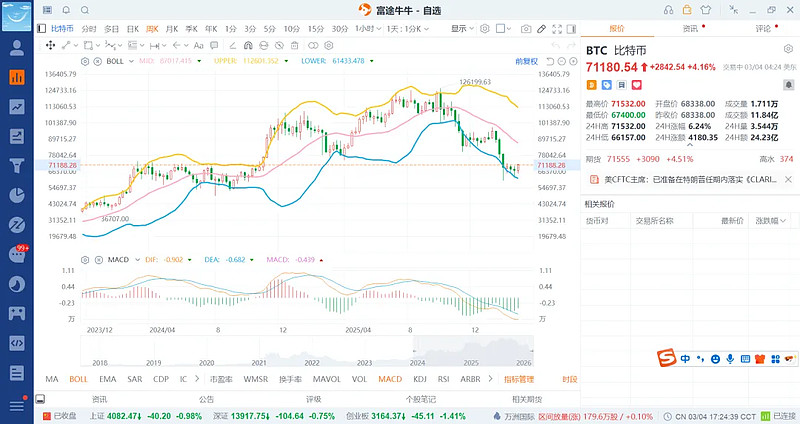The height and width of the screenshot is (424, 800).
Task: Select the magnet snap drawing tool
Action: click(248, 45)
